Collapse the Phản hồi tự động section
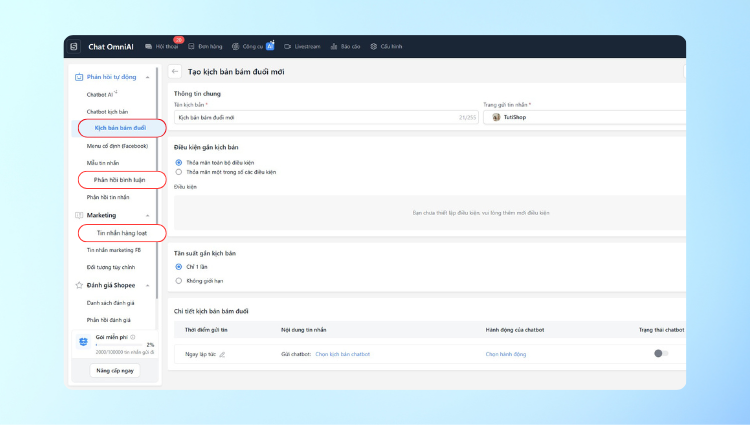Image resolution: width=750 pixels, height=425 pixels. pyautogui.click(x=148, y=77)
